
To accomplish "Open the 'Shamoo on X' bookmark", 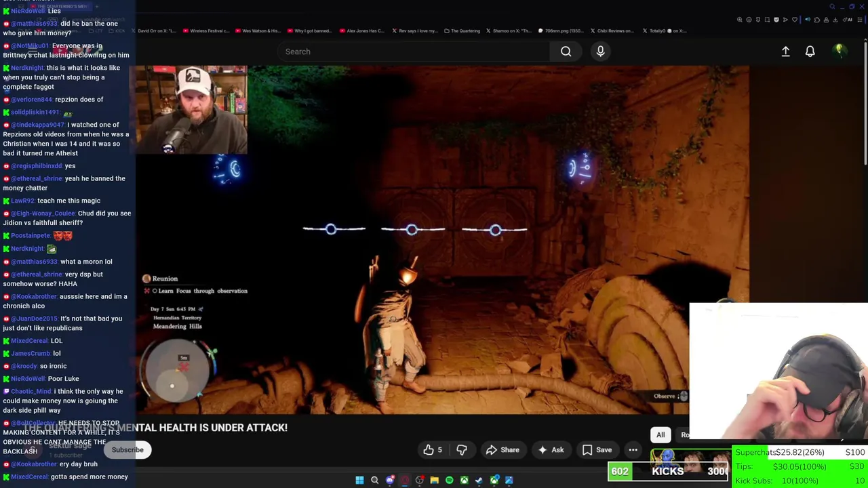I will 509,30.
